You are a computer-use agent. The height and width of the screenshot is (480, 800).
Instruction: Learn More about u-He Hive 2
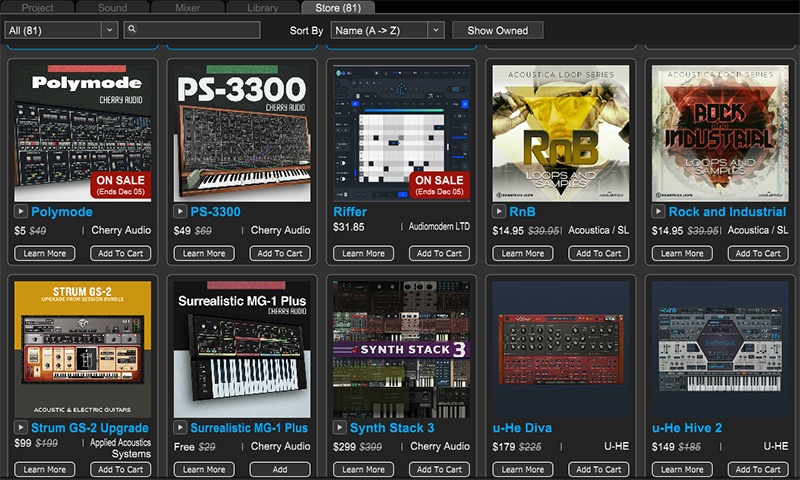tap(682, 469)
